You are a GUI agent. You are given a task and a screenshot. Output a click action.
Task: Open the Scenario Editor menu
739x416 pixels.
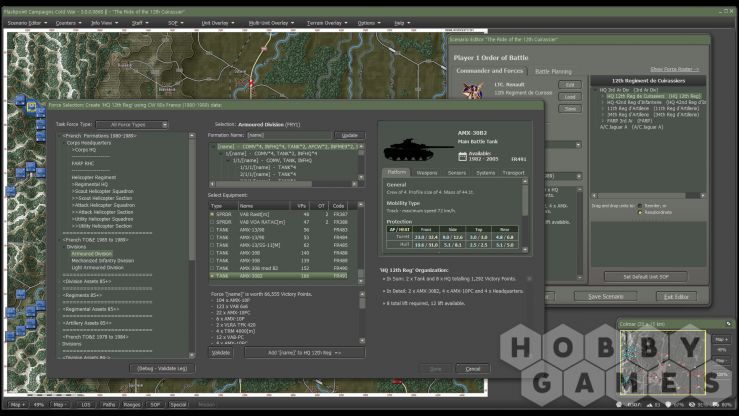click(x=27, y=23)
